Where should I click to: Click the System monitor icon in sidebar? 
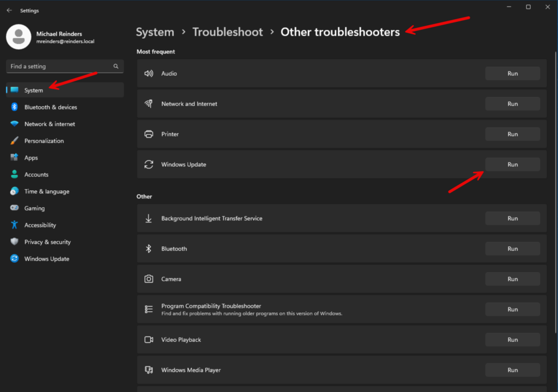coord(15,90)
